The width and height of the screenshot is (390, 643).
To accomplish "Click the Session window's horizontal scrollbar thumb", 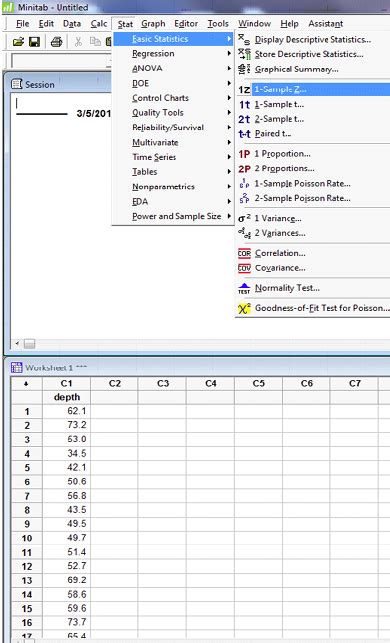I will [x=30, y=344].
